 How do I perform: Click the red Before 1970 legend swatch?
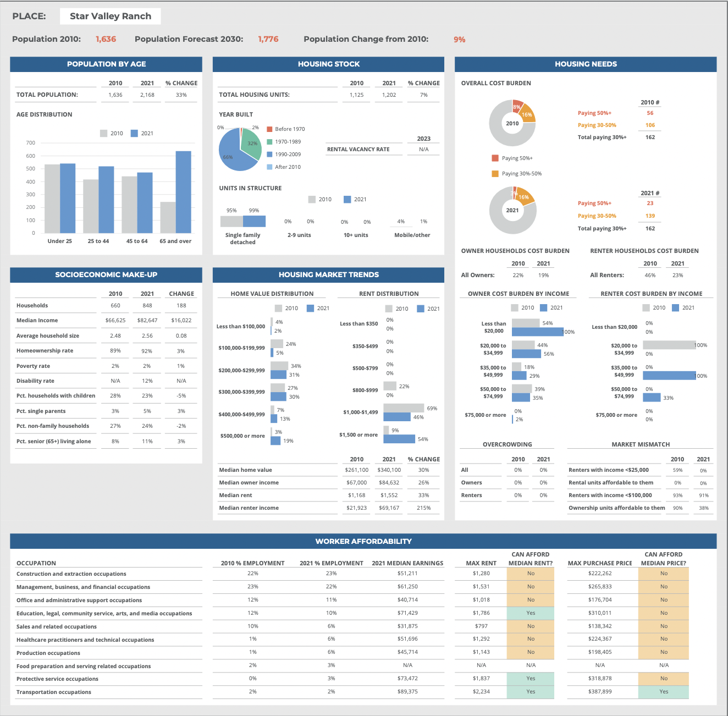click(269, 129)
